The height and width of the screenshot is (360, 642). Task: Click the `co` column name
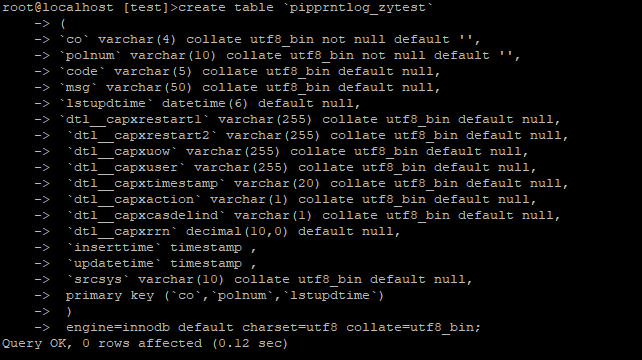(74, 39)
